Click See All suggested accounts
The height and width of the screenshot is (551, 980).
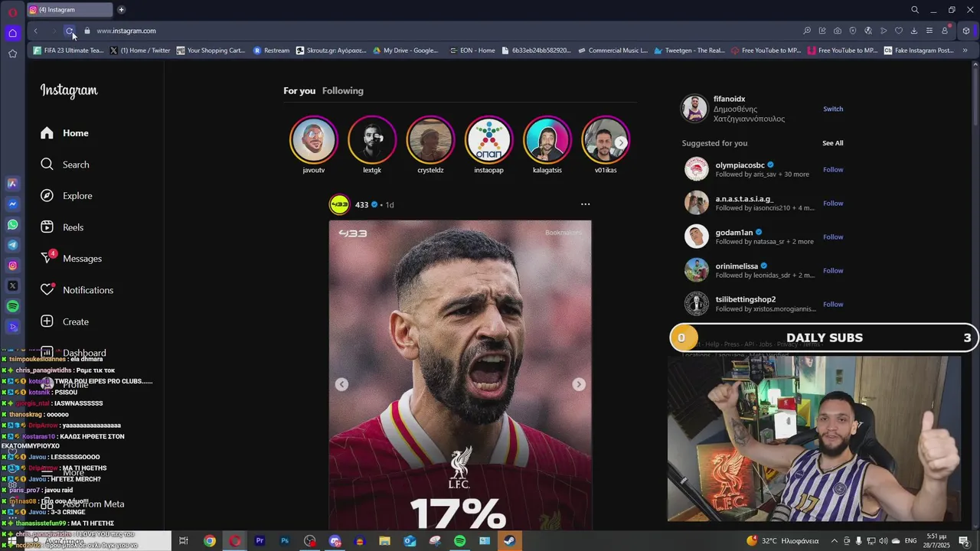(x=833, y=143)
